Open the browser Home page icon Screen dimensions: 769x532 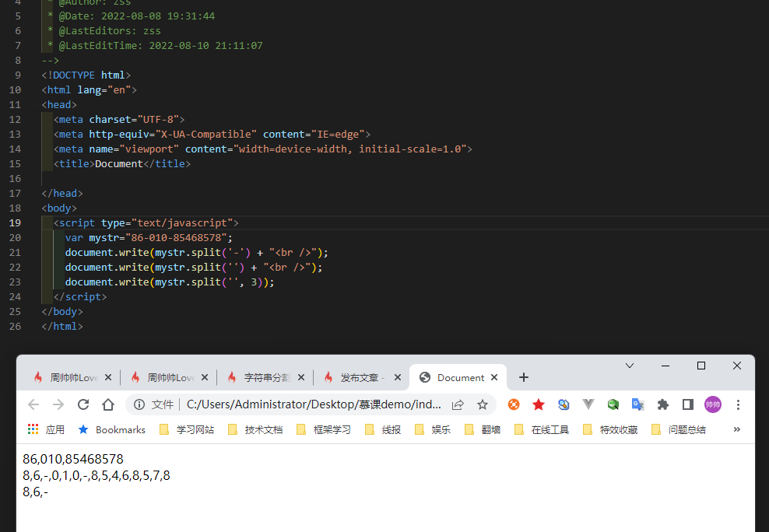click(108, 404)
